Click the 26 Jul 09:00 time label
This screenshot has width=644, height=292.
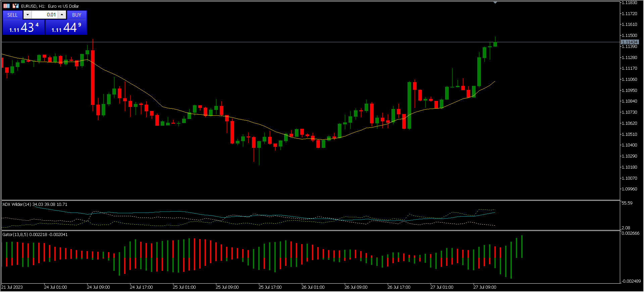tap(356, 287)
